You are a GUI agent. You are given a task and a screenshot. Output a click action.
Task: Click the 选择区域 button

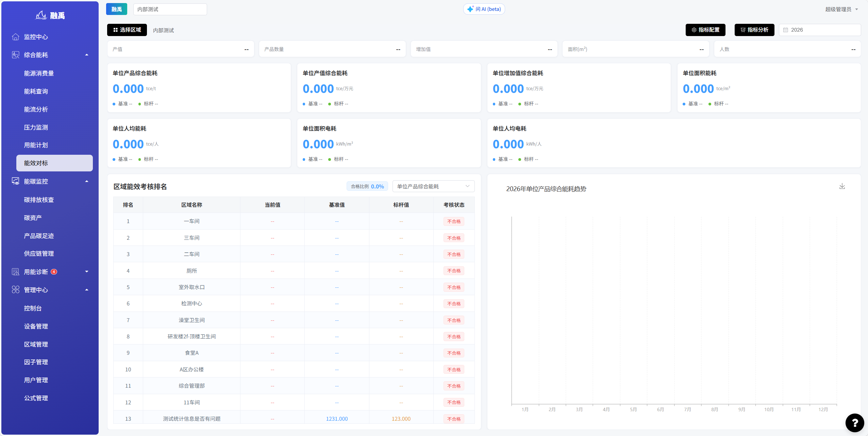tap(127, 30)
